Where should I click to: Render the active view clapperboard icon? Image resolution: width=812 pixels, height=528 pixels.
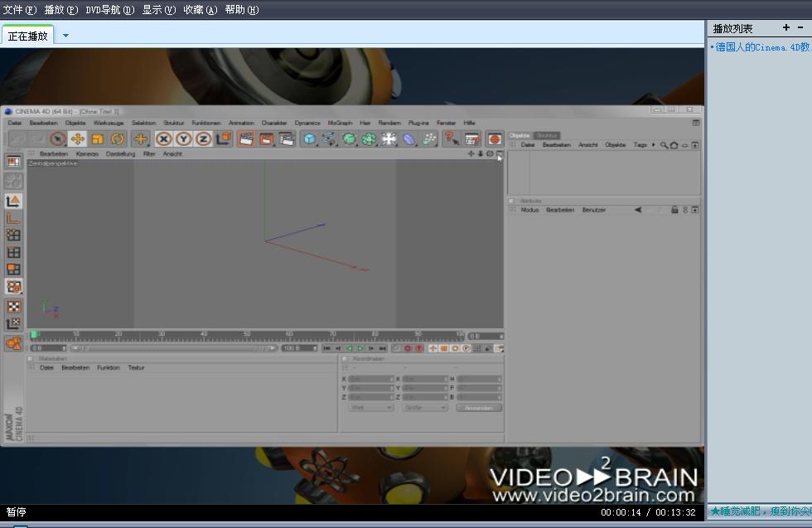[247, 138]
